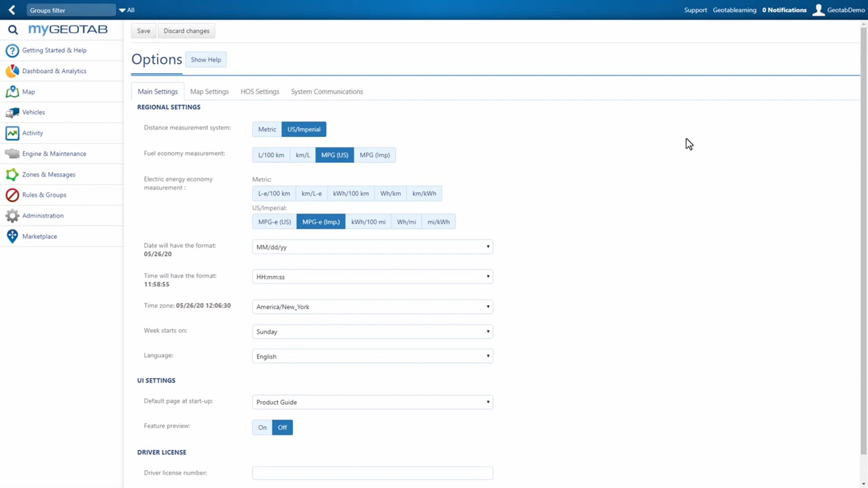This screenshot has width=868, height=488.
Task: Click the driver license number field
Action: tap(372, 473)
